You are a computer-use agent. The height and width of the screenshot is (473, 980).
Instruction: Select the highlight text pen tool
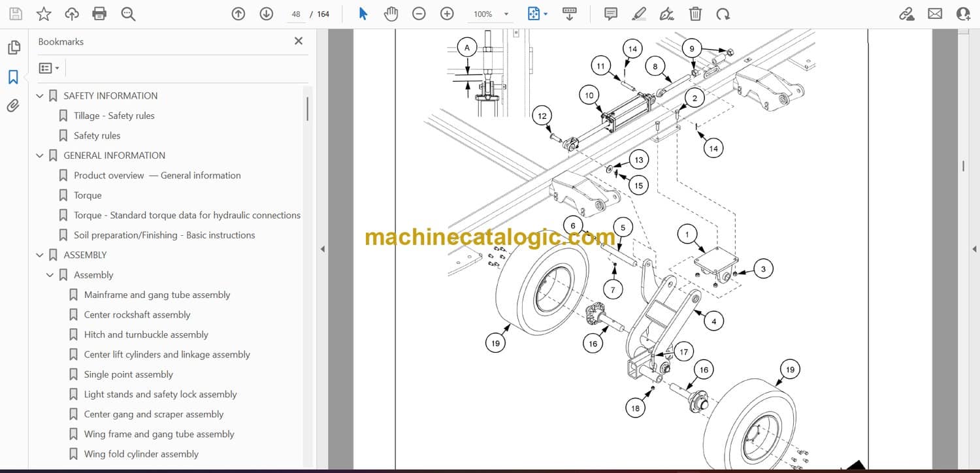(x=639, y=14)
